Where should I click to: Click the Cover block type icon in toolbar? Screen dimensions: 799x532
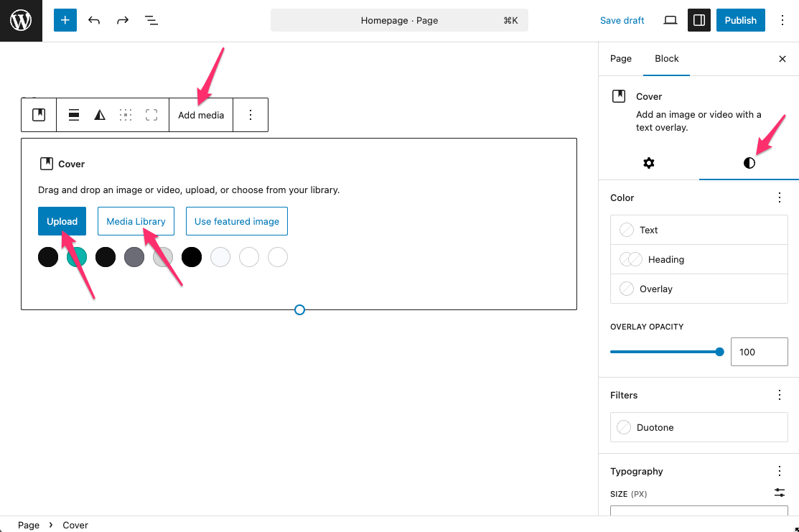coord(39,115)
